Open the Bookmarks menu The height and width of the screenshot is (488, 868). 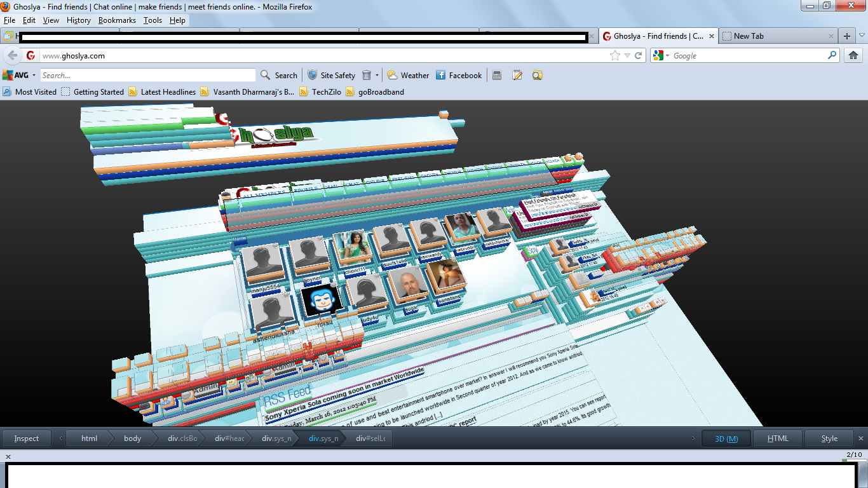pos(117,20)
